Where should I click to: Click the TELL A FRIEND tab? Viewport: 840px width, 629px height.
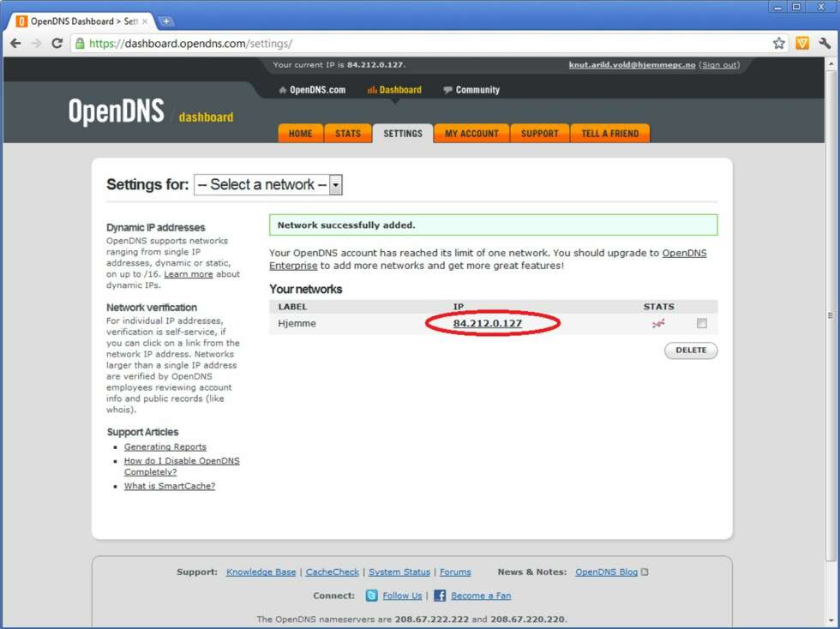610,134
